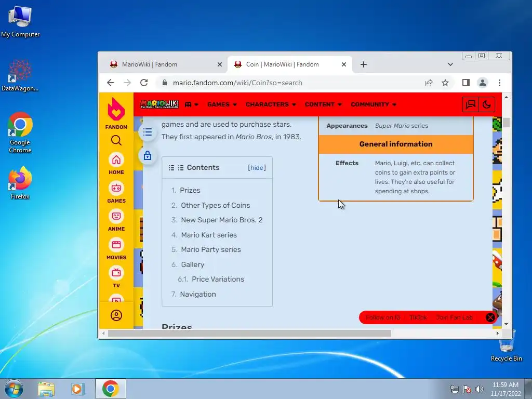
Task: Open the user profile icon in sidebar
Action: click(116, 315)
